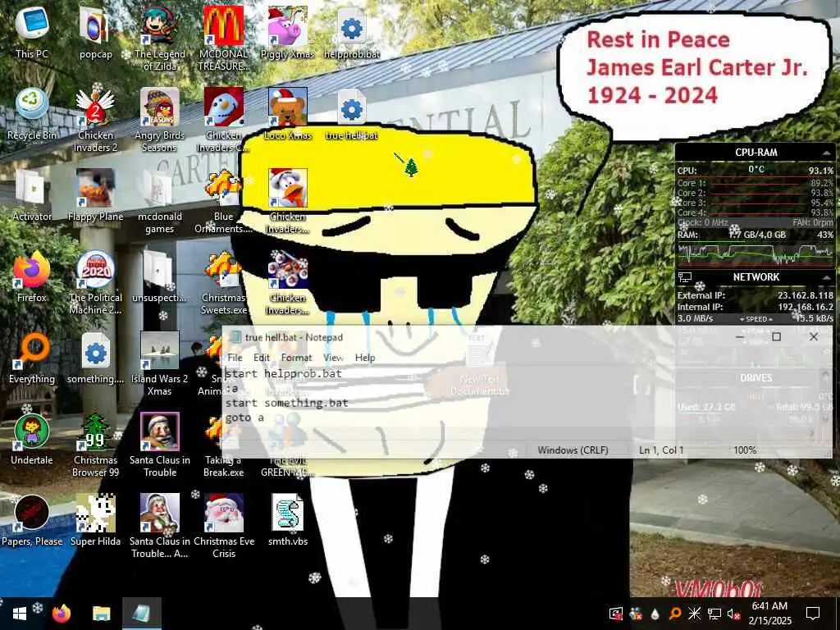Viewport: 840px width, 630px height.
Task: Open the Windows Start menu
Action: (x=20, y=614)
